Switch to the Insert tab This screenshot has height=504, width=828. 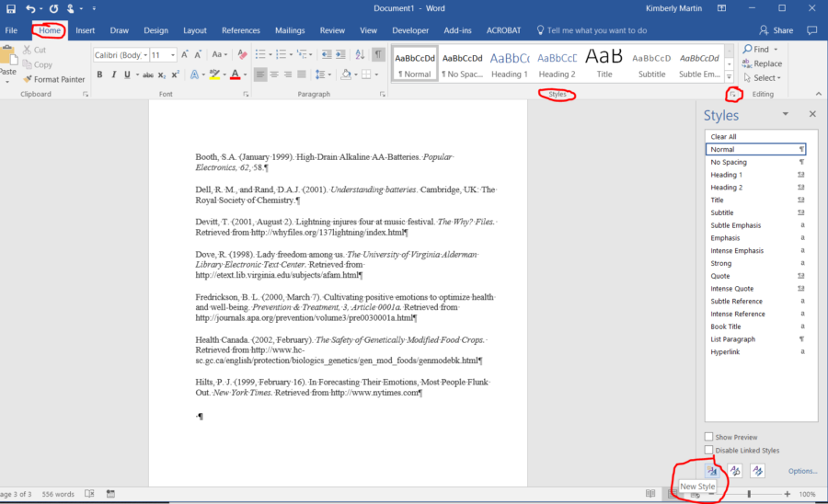[x=85, y=30]
